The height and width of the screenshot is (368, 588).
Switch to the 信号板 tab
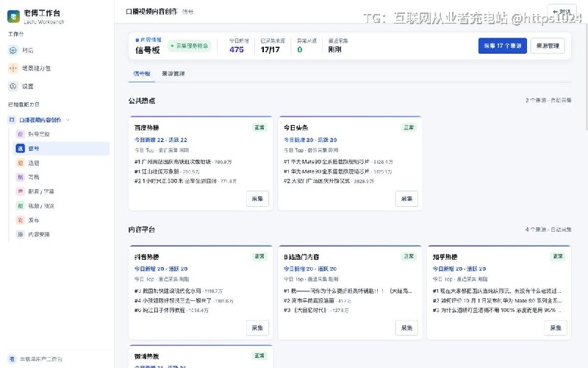pos(142,74)
